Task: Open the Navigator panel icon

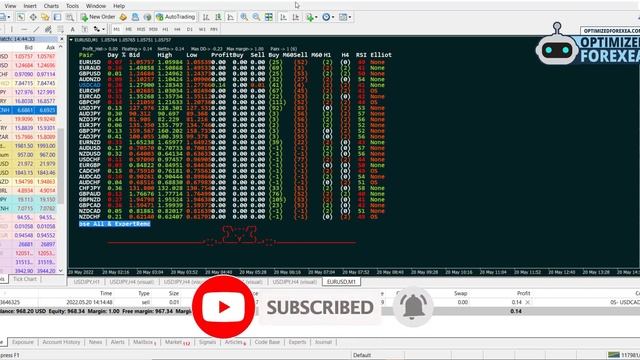Action: pos(45,17)
